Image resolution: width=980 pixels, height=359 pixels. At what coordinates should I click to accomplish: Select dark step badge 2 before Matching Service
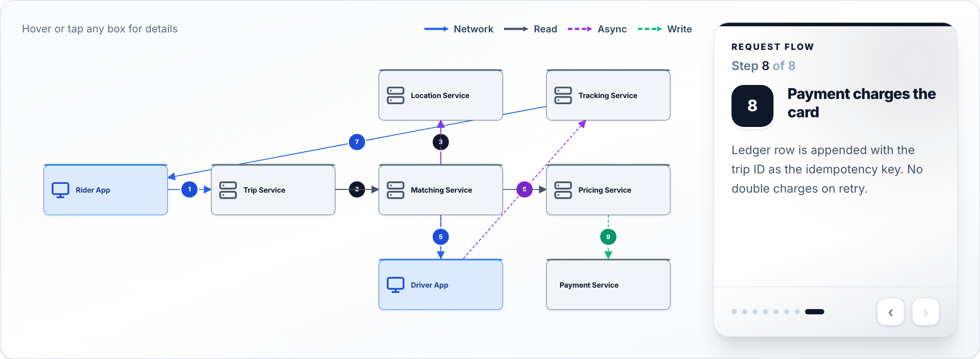pyautogui.click(x=357, y=190)
